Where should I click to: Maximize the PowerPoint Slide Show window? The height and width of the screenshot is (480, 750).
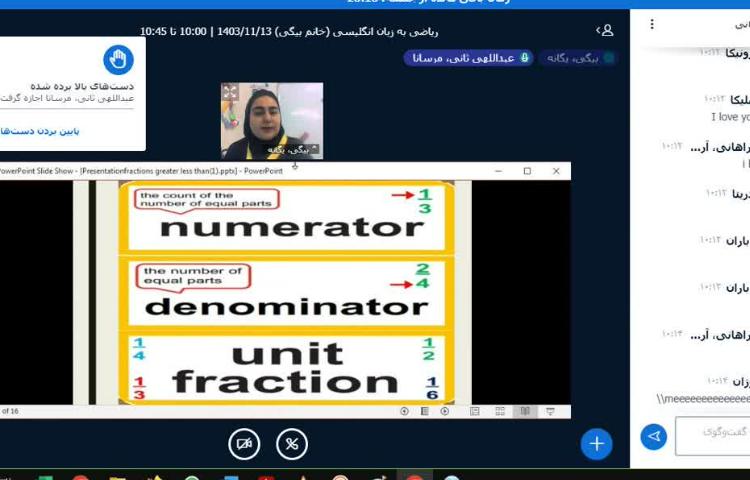point(527,171)
